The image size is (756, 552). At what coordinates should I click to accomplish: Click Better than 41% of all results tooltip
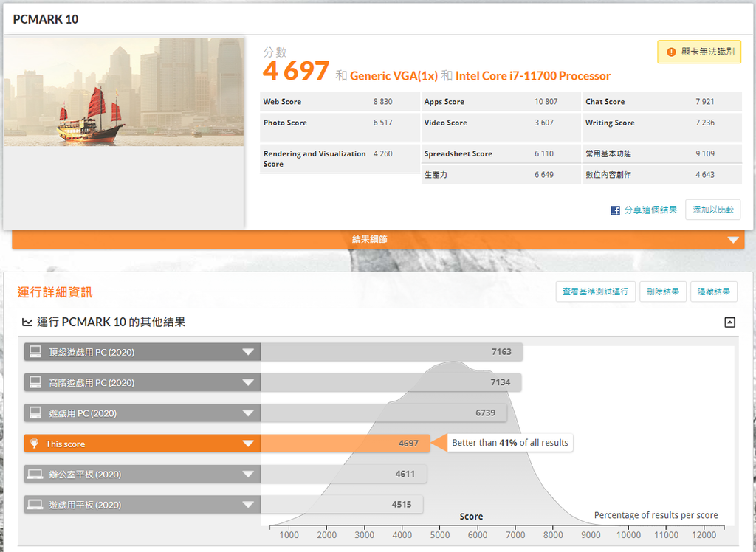[510, 443]
